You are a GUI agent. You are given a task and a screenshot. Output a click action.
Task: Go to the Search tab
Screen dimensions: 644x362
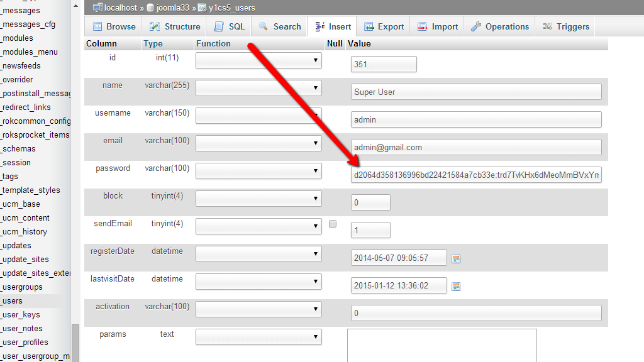click(x=280, y=26)
